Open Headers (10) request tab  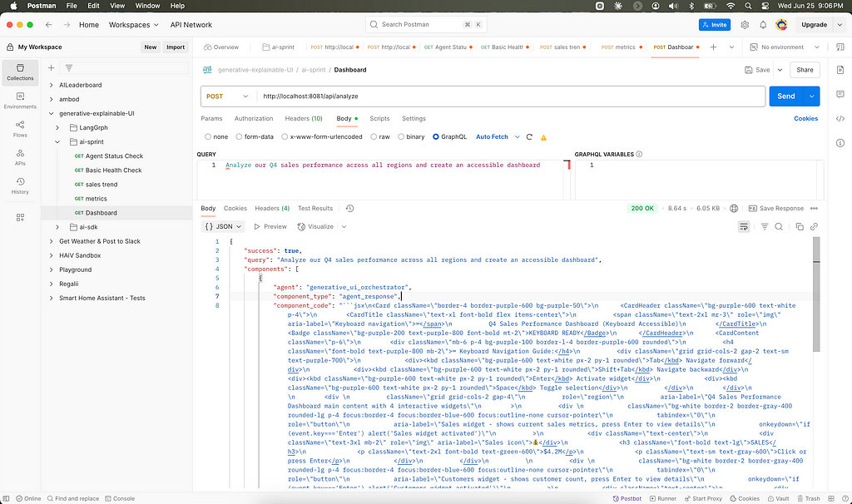[303, 118]
